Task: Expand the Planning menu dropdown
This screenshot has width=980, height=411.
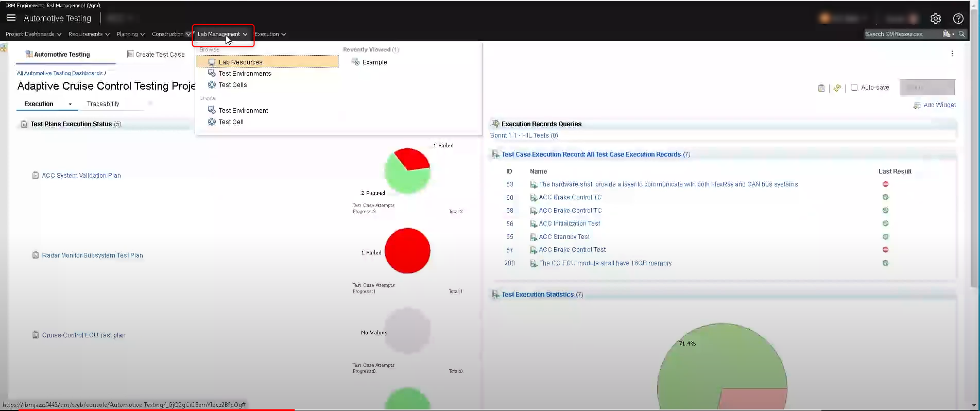Action: pyautogui.click(x=130, y=34)
